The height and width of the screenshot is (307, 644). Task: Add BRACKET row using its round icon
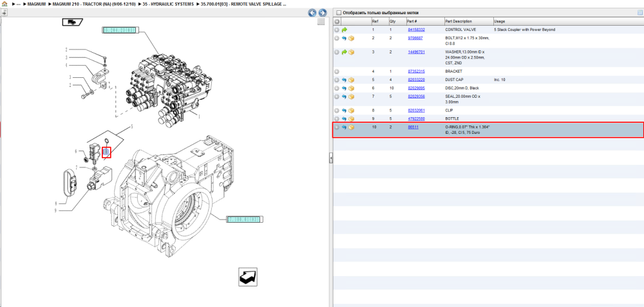click(337, 71)
